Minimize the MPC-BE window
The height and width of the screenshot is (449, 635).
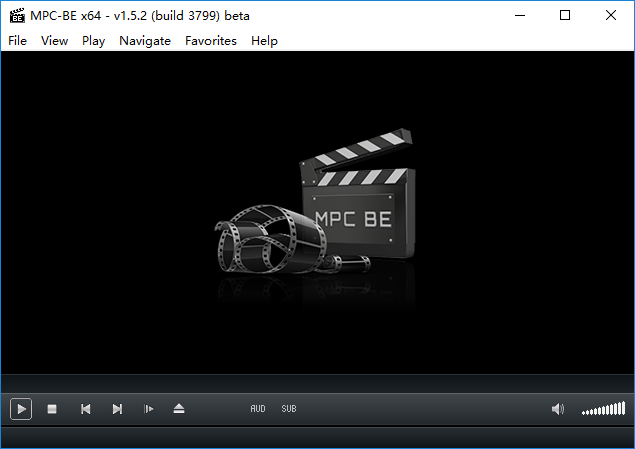pos(520,15)
